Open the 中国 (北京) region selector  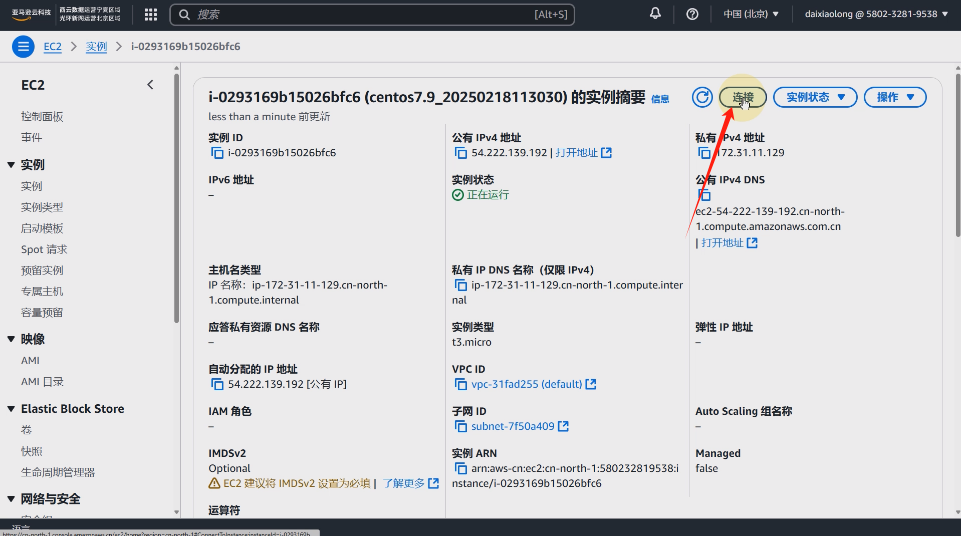pos(751,13)
